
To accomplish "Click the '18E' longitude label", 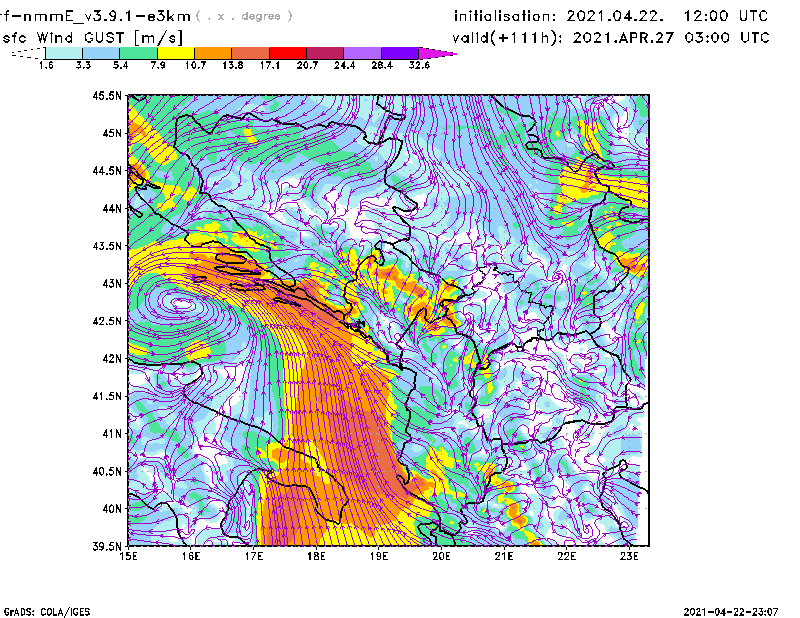I will pos(316,556).
